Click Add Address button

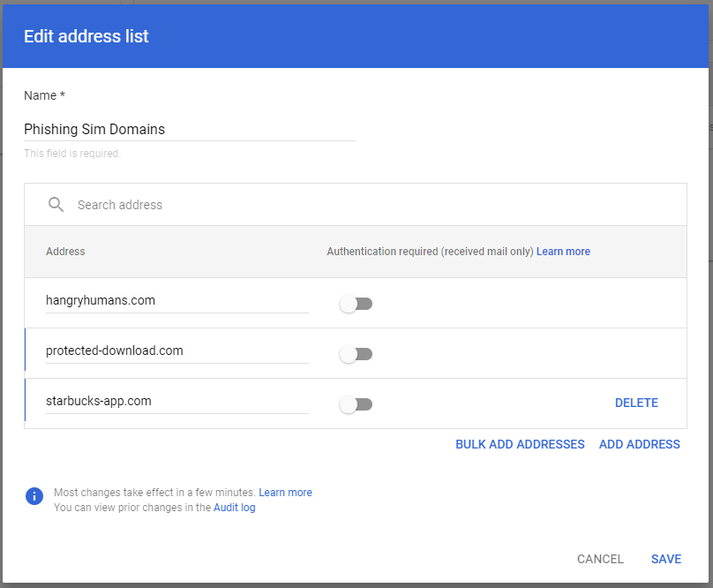640,444
